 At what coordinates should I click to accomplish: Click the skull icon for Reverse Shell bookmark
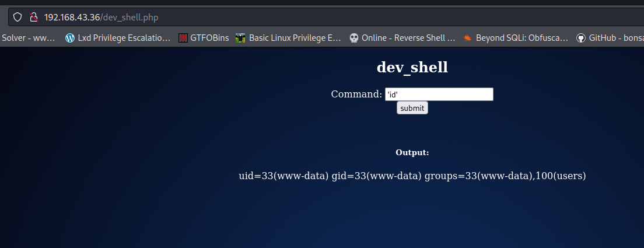(x=353, y=38)
